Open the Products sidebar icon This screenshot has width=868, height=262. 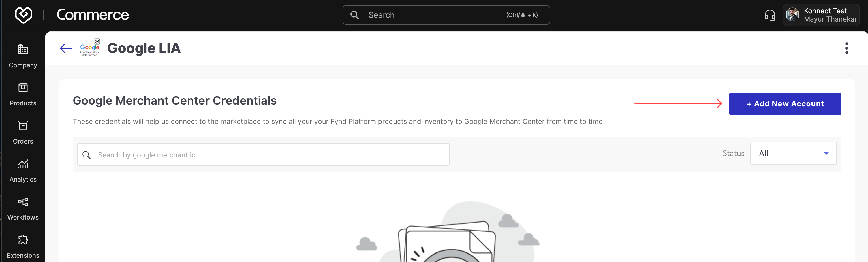(23, 88)
